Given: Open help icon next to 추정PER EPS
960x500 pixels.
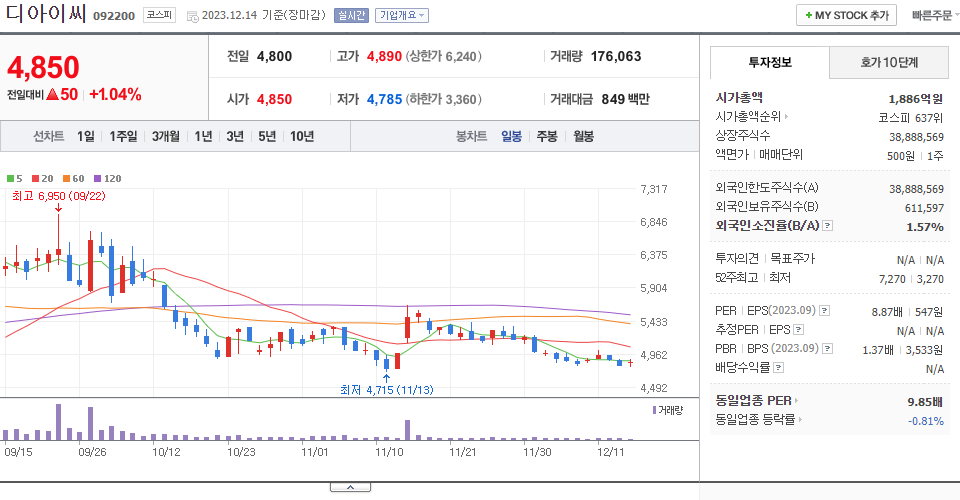Looking at the screenshot, I should [798, 330].
